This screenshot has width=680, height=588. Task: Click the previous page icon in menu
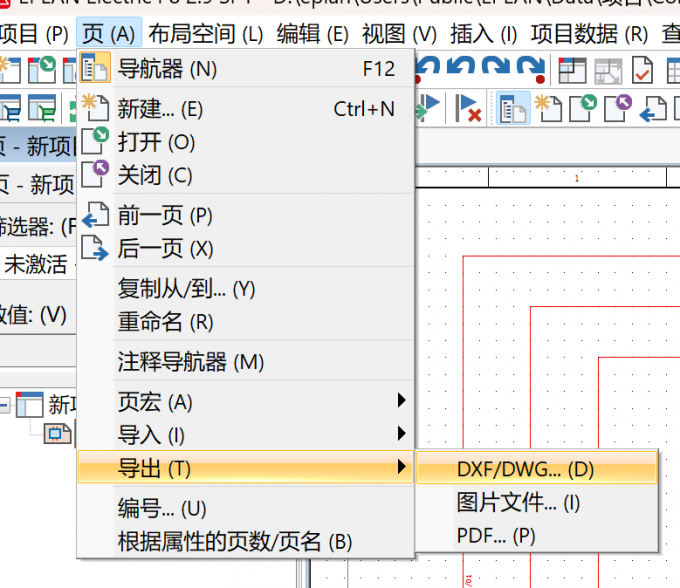(95, 215)
